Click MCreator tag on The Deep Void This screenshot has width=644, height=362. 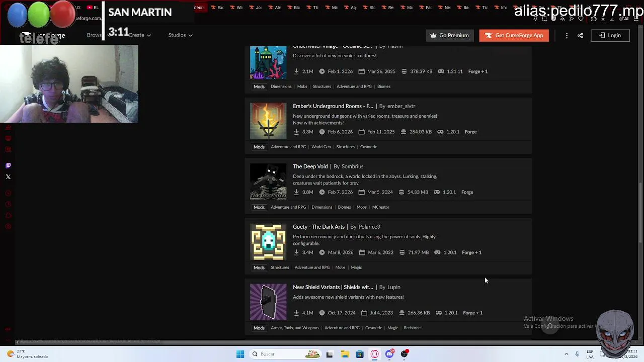pyautogui.click(x=380, y=207)
